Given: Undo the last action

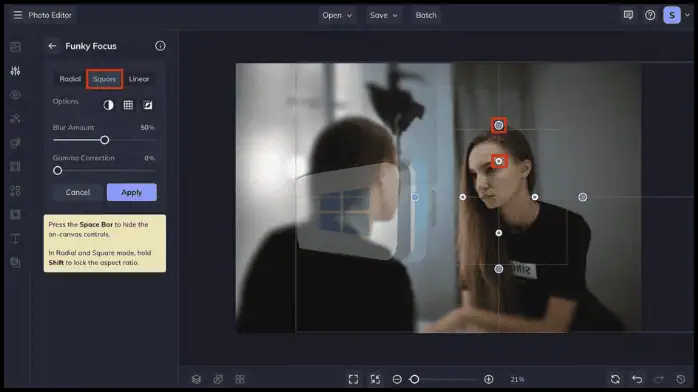Looking at the screenshot, I should tap(637, 379).
